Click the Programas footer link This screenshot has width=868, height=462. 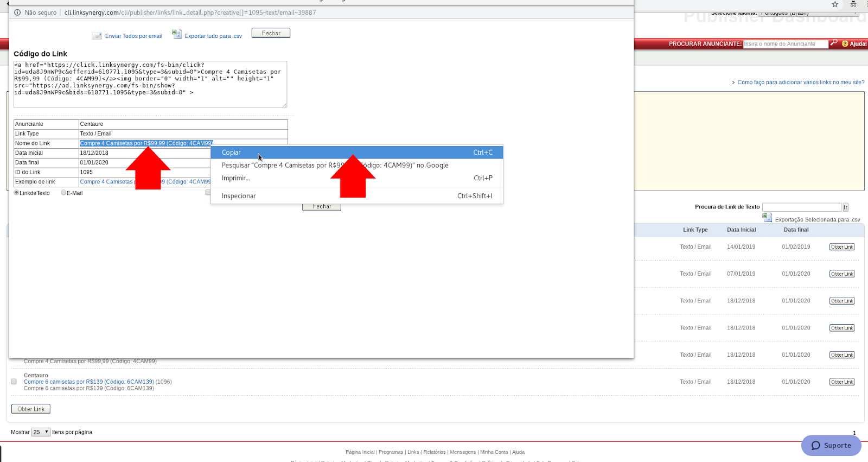(391, 452)
